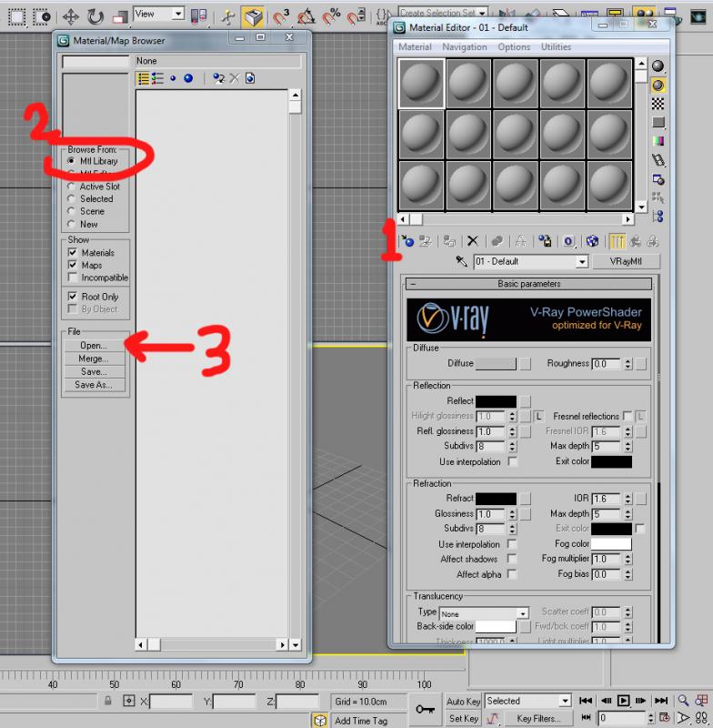Click View List icon in browser

pos(144,78)
